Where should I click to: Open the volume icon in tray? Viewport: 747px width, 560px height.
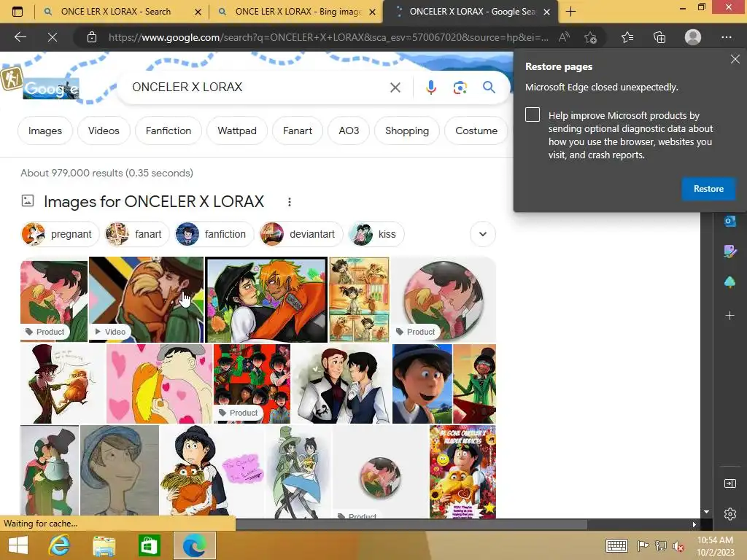click(x=678, y=546)
